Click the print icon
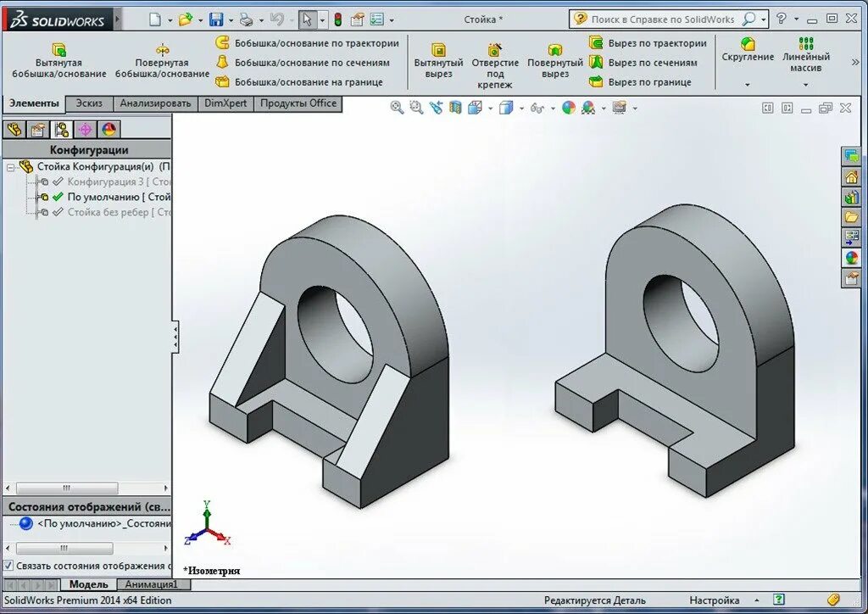The image size is (868, 614). click(x=246, y=20)
